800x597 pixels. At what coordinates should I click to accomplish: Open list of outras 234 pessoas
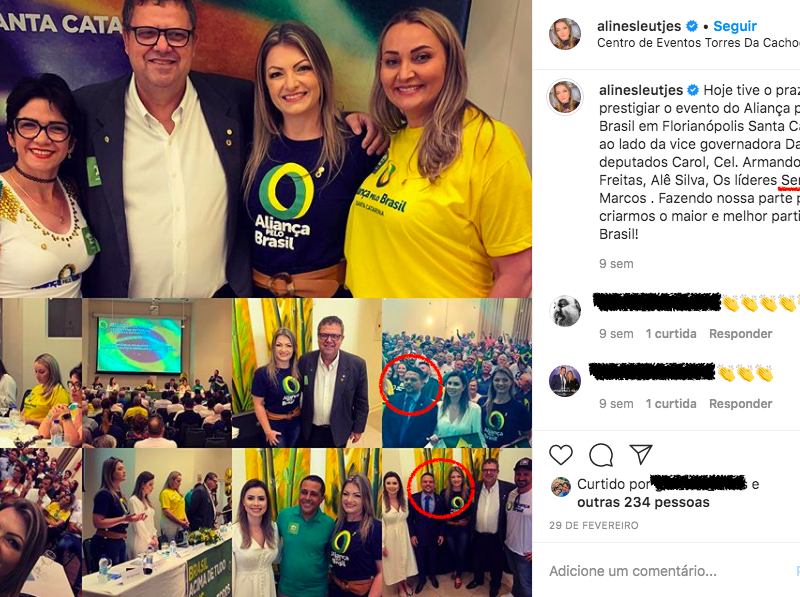click(x=643, y=503)
